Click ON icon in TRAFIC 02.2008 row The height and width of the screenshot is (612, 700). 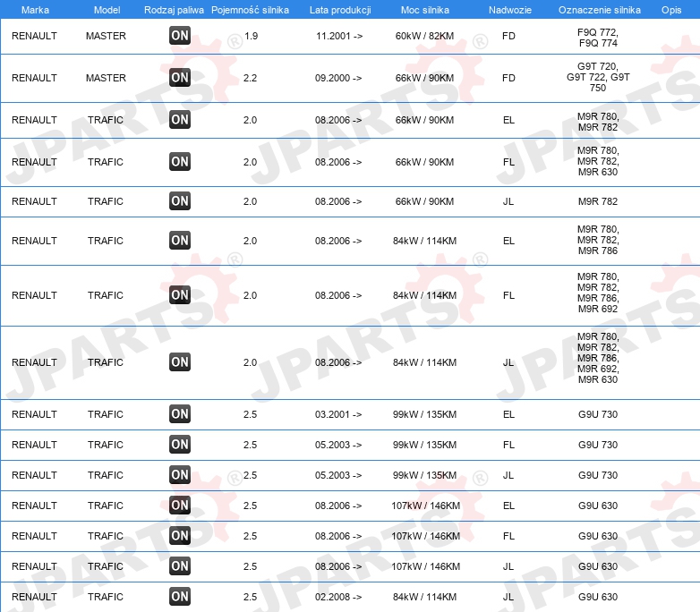coord(180,596)
